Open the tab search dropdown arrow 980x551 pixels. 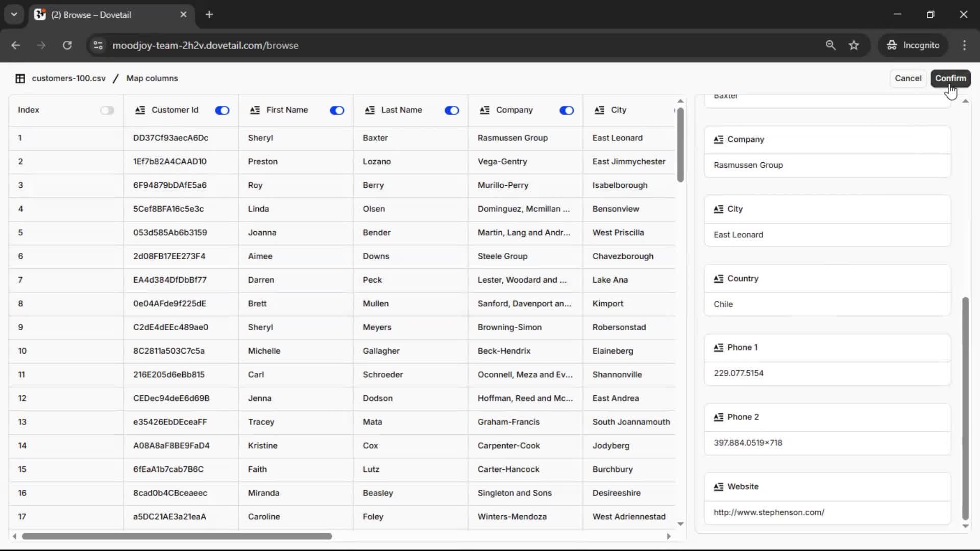(x=14, y=14)
